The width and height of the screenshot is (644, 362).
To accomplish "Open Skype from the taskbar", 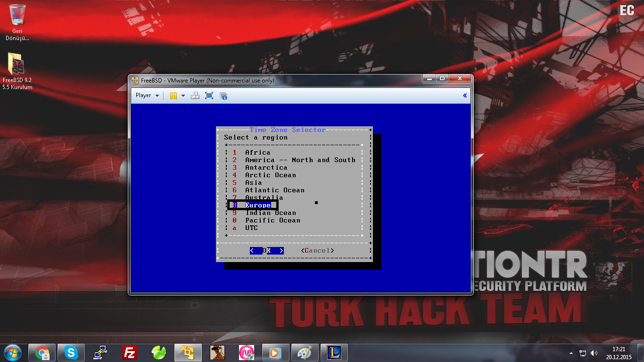I will click(x=71, y=353).
